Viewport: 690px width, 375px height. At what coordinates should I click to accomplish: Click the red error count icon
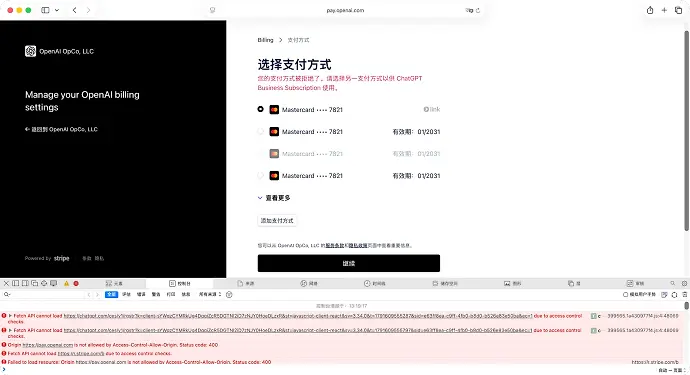tap(76, 283)
